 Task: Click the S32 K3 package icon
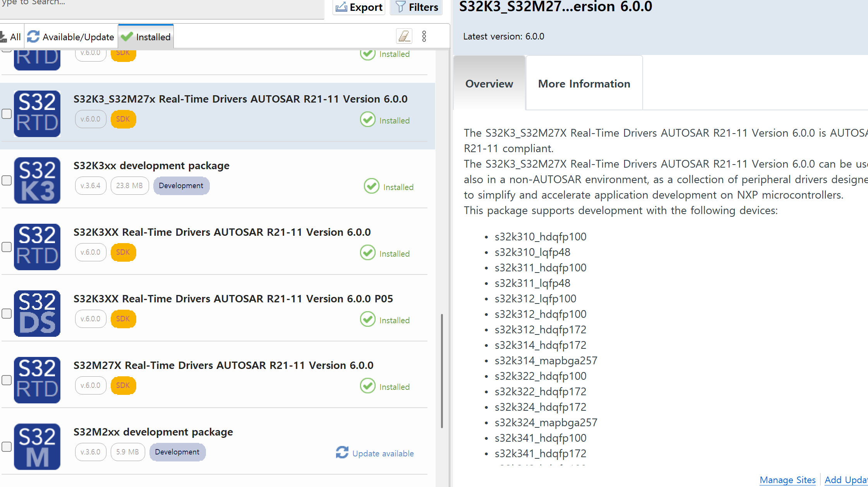tap(37, 180)
